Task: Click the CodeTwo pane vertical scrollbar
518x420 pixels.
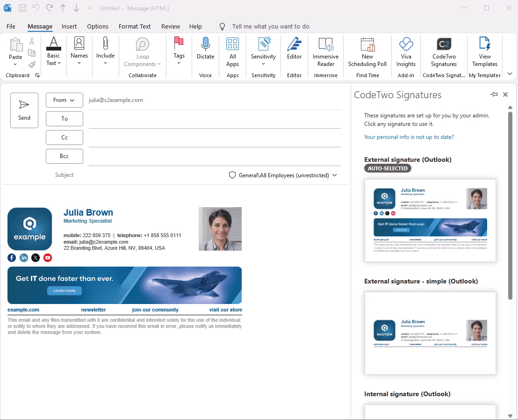Action: pos(510,205)
